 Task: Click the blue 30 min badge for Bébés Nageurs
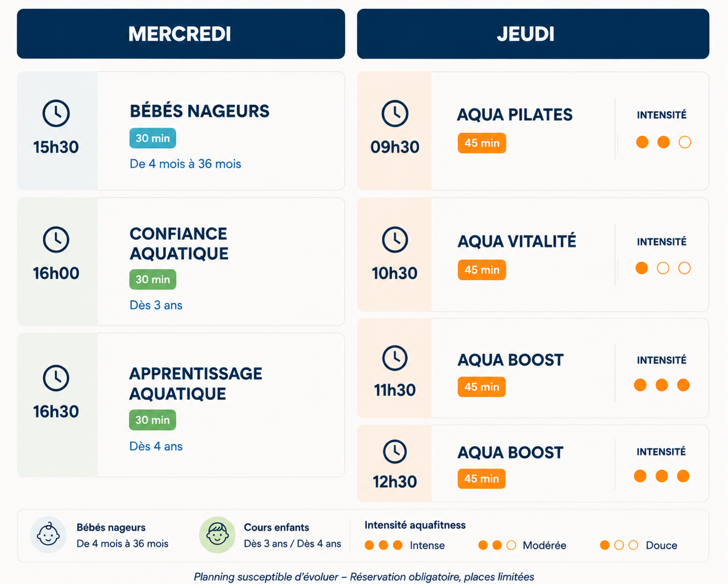pos(153,138)
